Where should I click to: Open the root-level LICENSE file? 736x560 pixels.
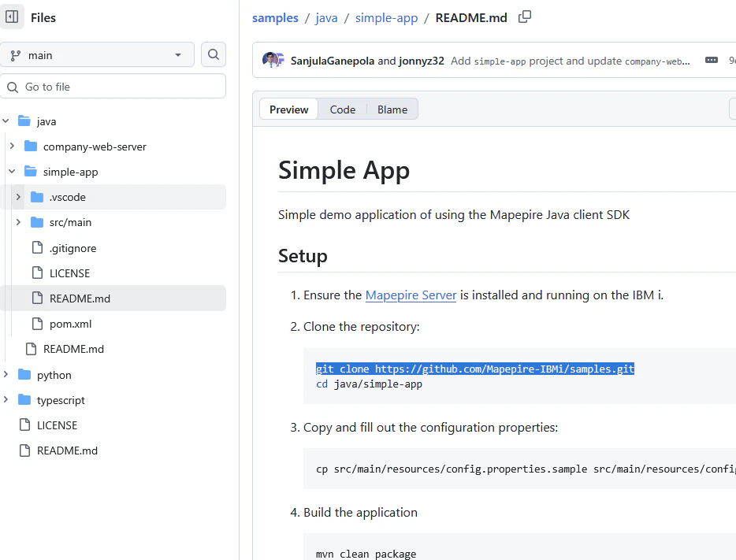[x=57, y=425]
